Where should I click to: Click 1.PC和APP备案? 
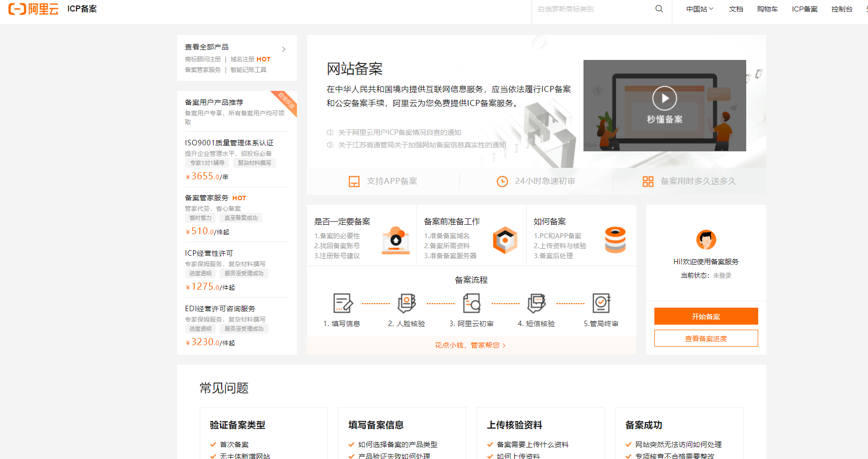pyautogui.click(x=558, y=236)
